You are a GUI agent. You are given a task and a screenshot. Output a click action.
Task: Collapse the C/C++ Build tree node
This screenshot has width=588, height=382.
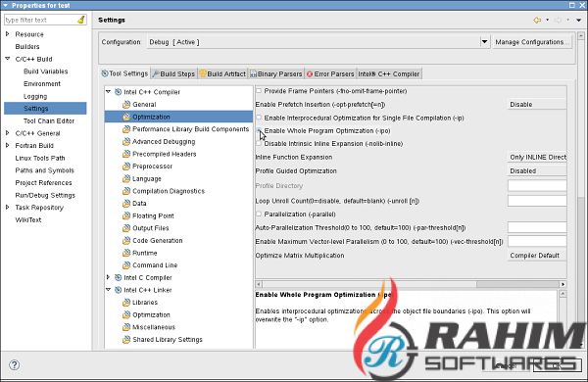click(7, 59)
